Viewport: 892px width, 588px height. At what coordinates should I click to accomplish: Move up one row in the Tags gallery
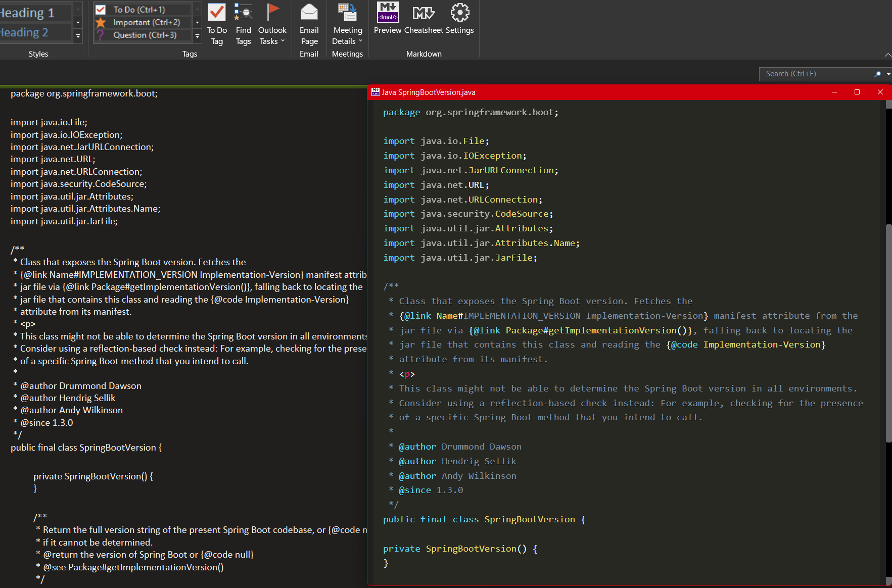pyautogui.click(x=198, y=9)
